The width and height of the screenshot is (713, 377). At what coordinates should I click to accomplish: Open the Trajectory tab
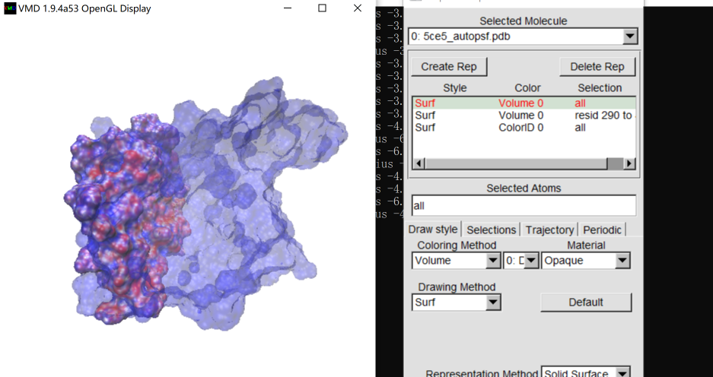click(x=549, y=230)
